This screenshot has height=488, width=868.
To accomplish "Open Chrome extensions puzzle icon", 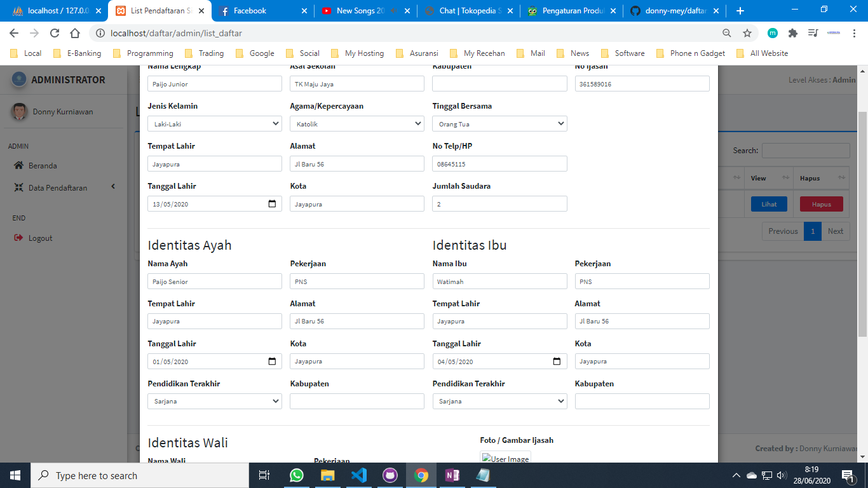I will [793, 33].
